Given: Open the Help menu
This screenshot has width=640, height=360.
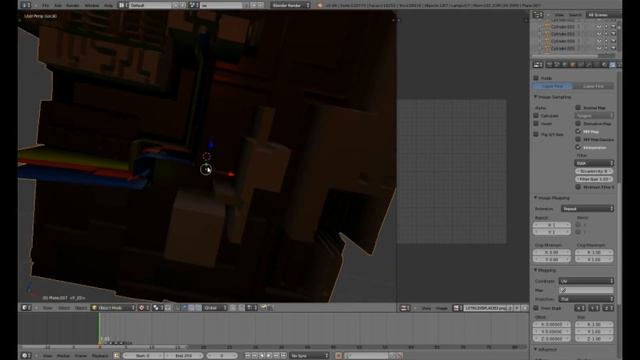Looking at the screenshot, I should pyautogui.click(x=108, y=6).
